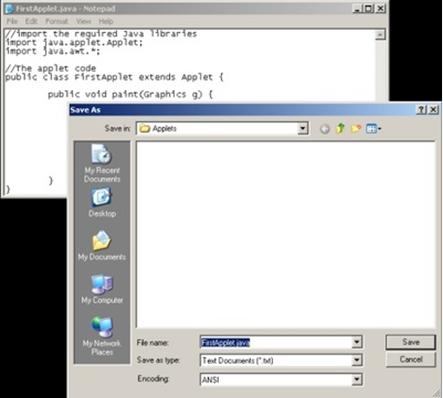Minimize the Notepad window
Screen dimensions: 443x398
coord(357,9)
